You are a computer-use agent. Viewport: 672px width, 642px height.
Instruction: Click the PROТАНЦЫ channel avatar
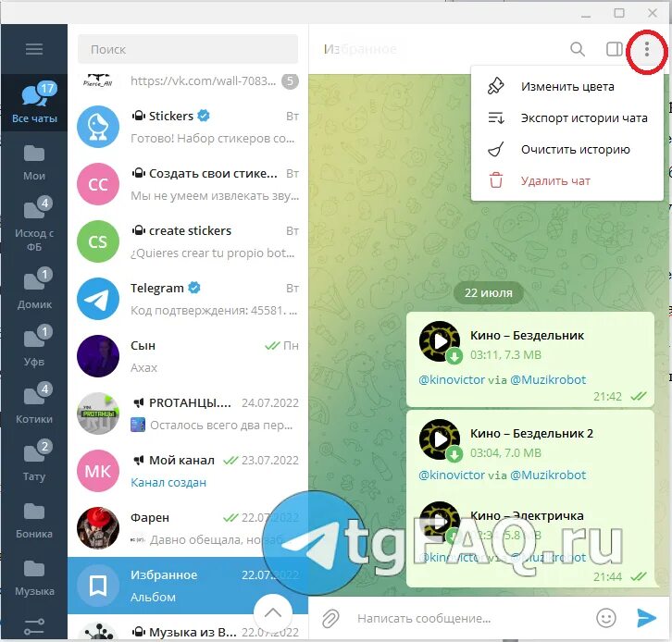point(98,414)
